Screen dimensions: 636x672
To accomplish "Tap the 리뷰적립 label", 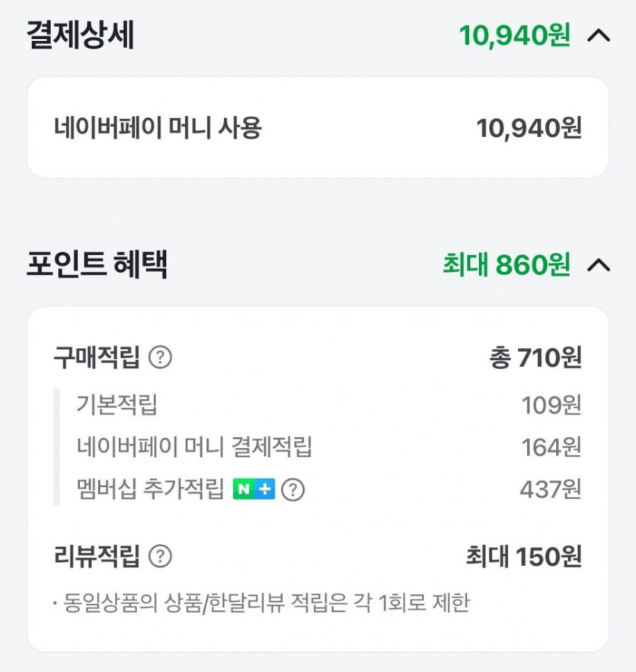I will pyautogui.click(x=97, y=557).
